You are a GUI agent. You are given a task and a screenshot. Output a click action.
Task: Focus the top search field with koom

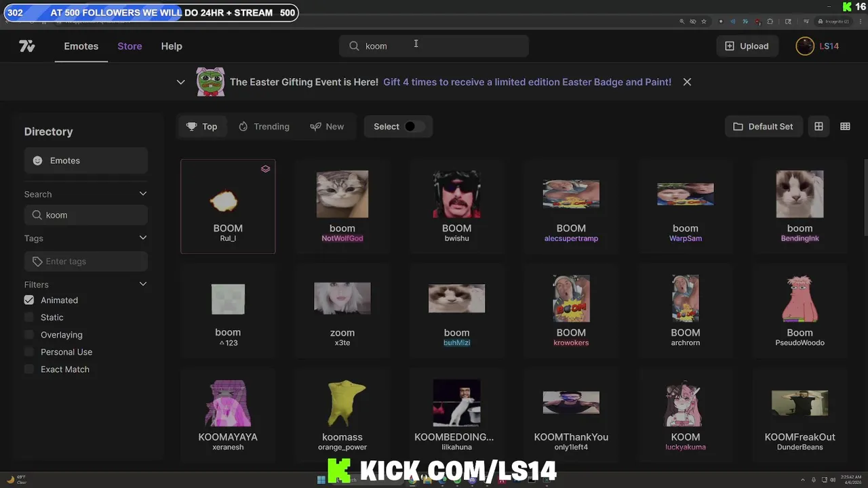[x=434, y=46]
